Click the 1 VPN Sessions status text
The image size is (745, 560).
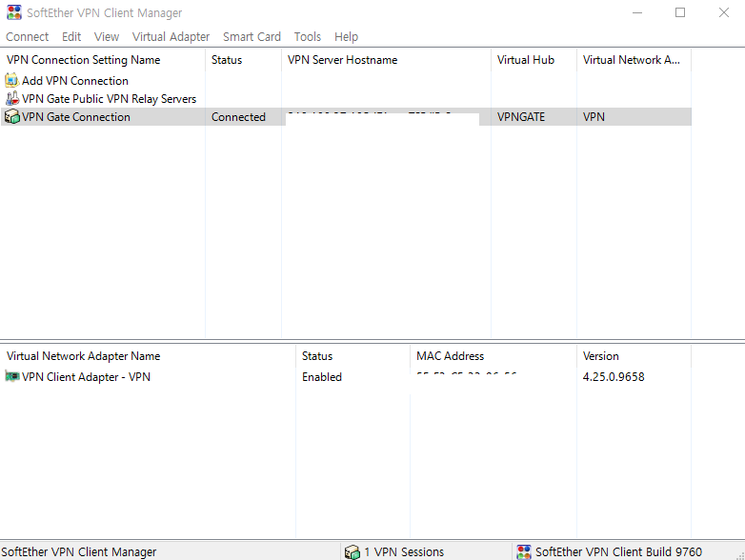[x=404, y=552]
